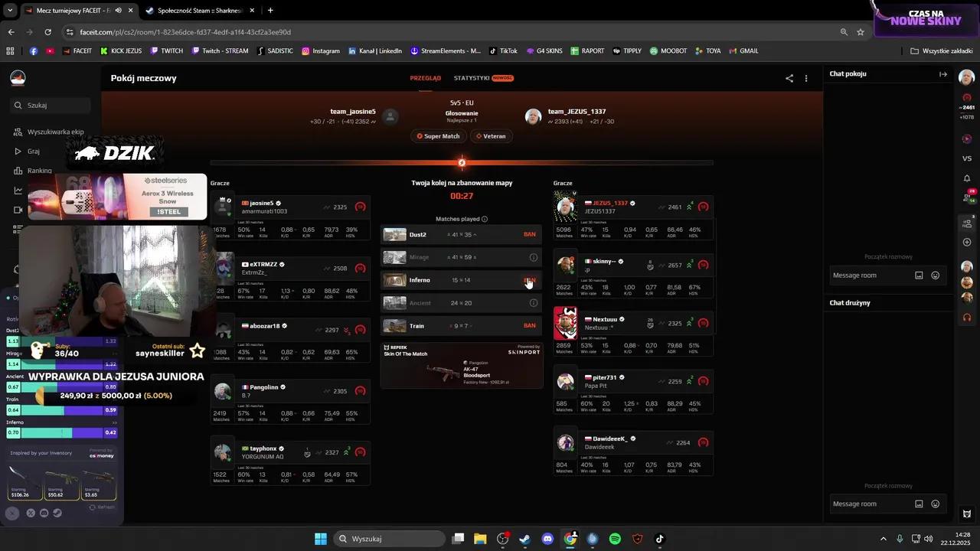This screenshot has width=980, height=551.
Task: Click the skill level badge beside jaosine5
Action: click(x=361, y=207)
